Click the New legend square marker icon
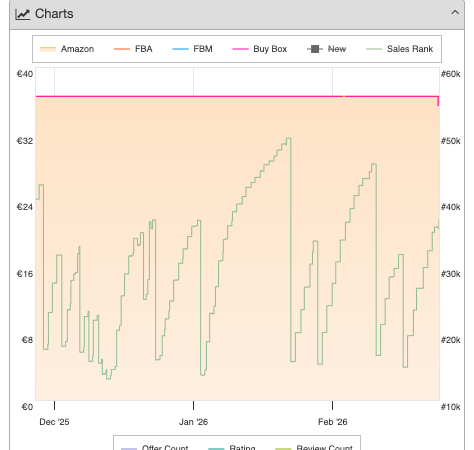 315,49
